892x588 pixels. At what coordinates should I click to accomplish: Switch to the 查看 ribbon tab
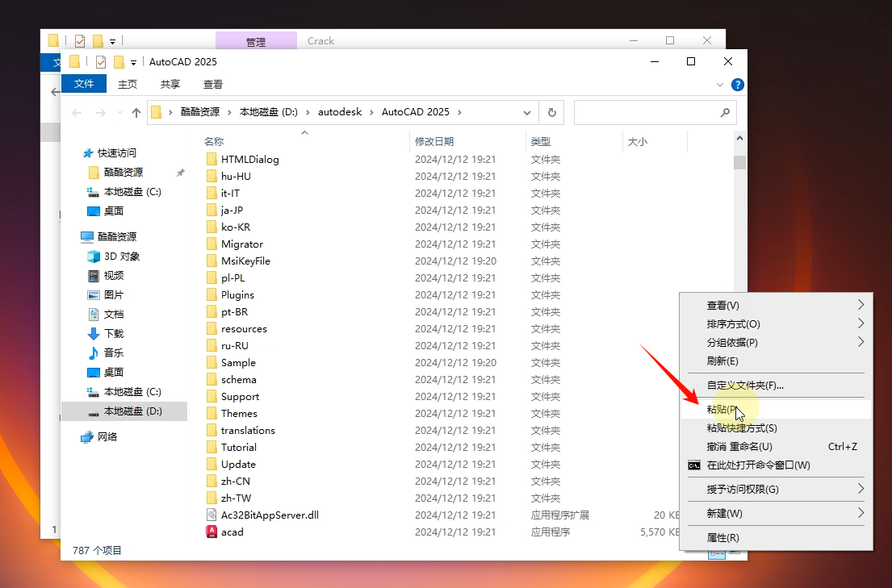213,84
